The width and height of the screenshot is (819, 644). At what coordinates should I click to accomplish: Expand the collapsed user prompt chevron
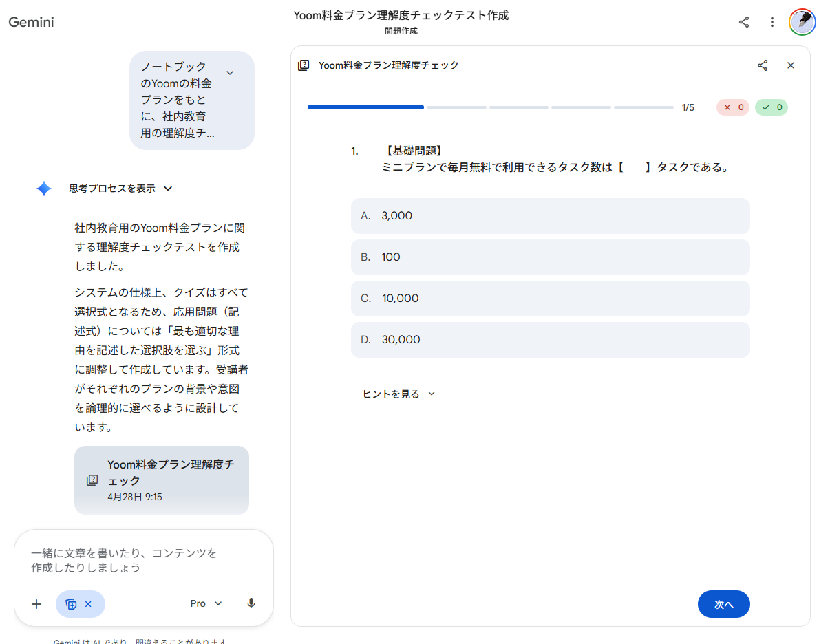(x=230, y=73)
